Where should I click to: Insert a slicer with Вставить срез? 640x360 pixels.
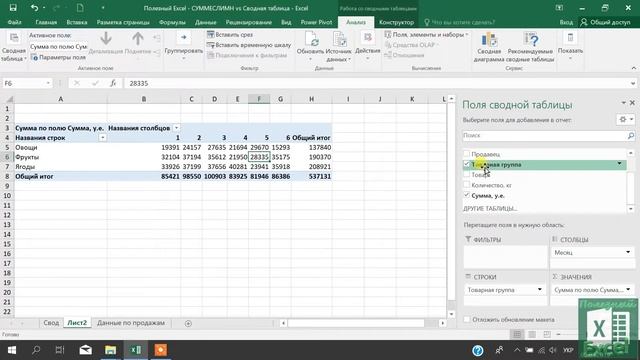230,35
